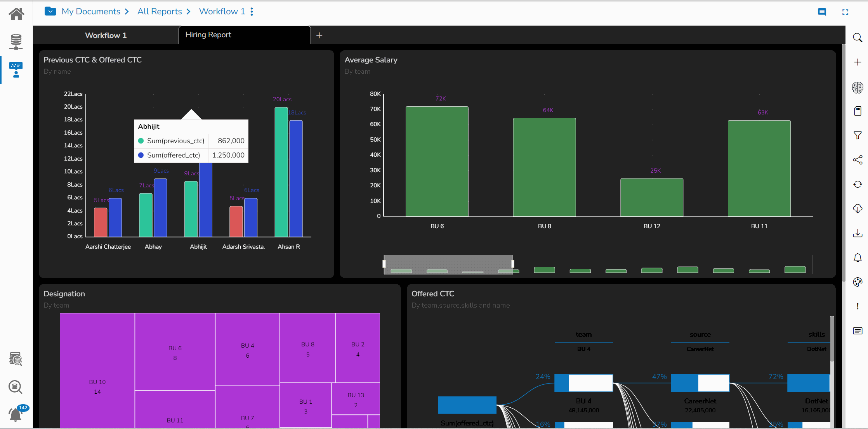This screenshot has width=868, height=429.
Task: Toggle fullscreen mode icon
Action: click(845, 12)
